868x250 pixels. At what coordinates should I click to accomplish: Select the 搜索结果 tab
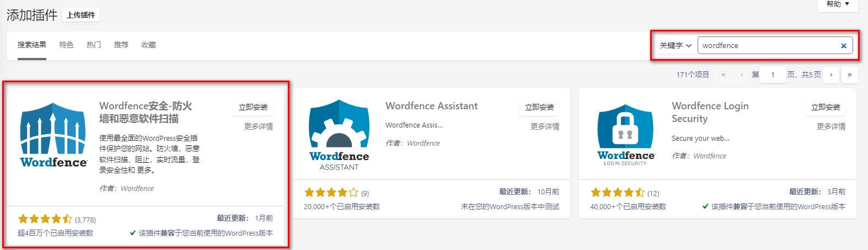coord(32,45)
